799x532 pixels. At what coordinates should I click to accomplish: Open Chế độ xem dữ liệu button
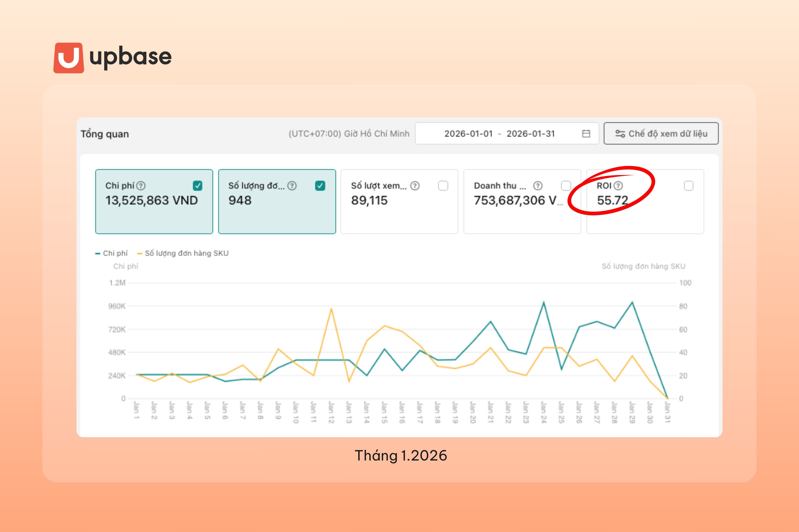point(661,134)
